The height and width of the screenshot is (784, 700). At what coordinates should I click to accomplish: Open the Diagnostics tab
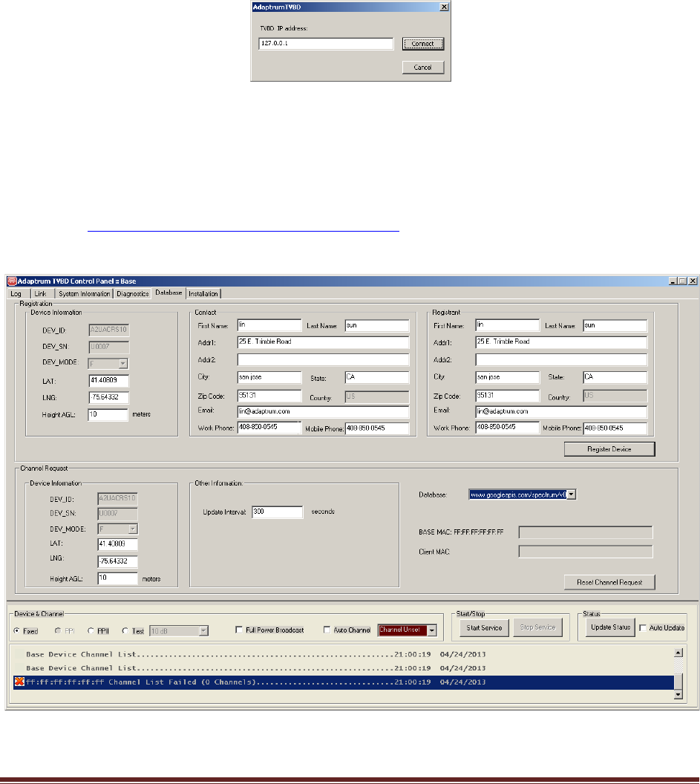tap(132, 294)
